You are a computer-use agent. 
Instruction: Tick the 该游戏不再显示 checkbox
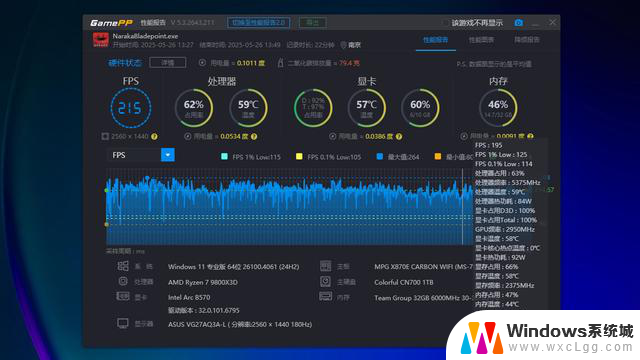[x=445, y=23]
